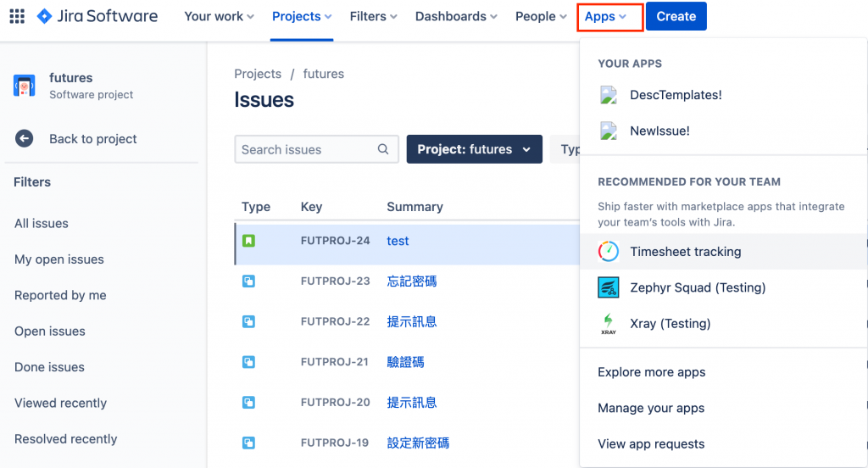This screenshot has height=468, width=868.
Task: Click the futures project avatar icon
Action: tap(24, 86)
